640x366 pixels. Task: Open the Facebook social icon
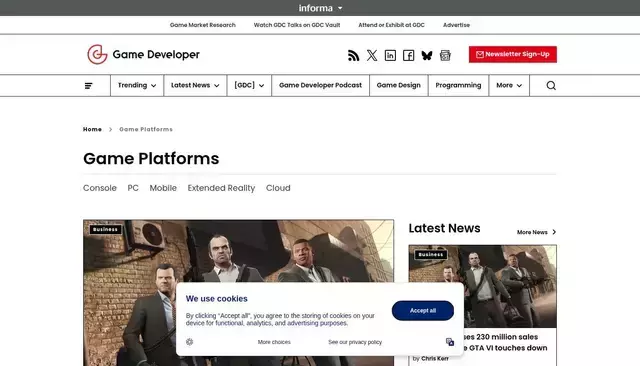409,55
